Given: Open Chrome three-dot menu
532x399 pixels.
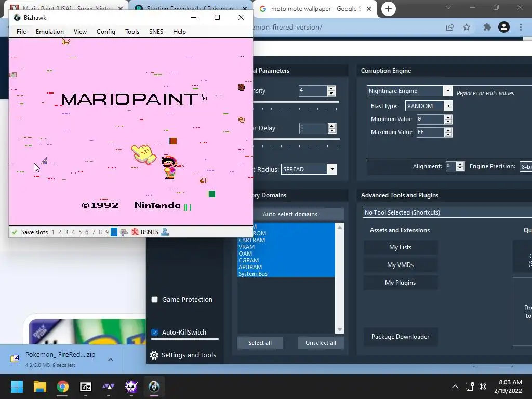Looking at the screenshot, I should 521,27.
